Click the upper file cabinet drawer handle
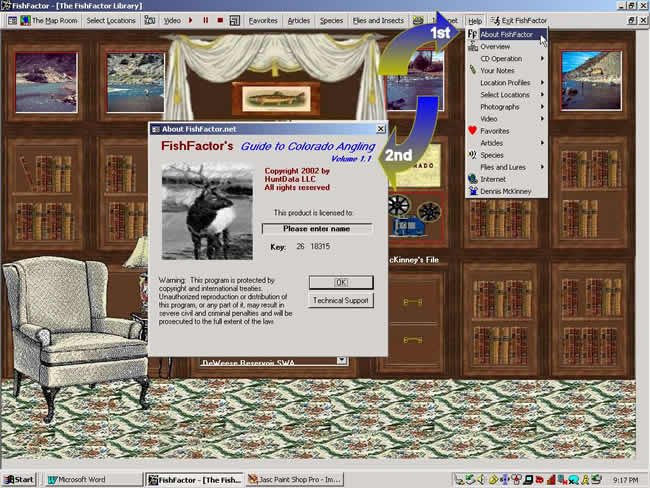 tap(413, 302)
